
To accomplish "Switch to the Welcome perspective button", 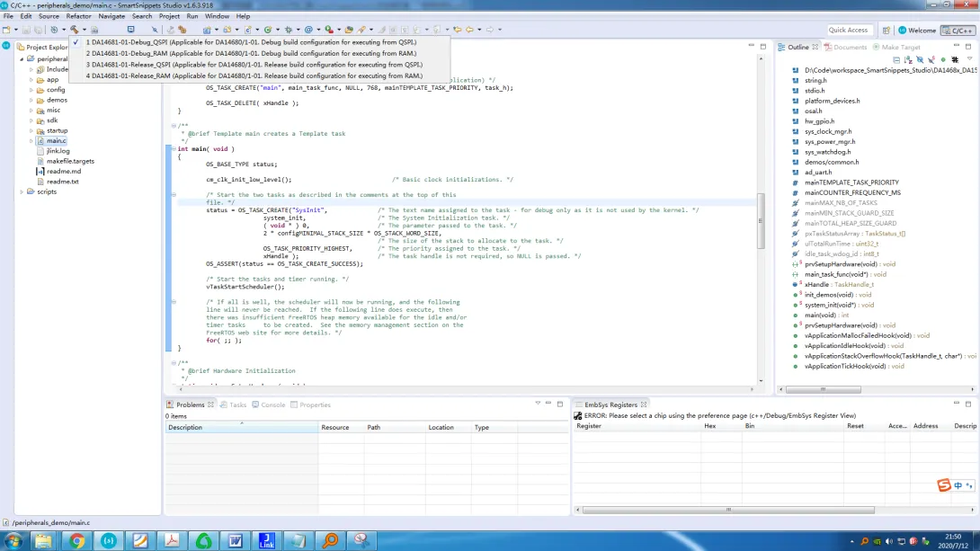I will [x=917, y=30].
